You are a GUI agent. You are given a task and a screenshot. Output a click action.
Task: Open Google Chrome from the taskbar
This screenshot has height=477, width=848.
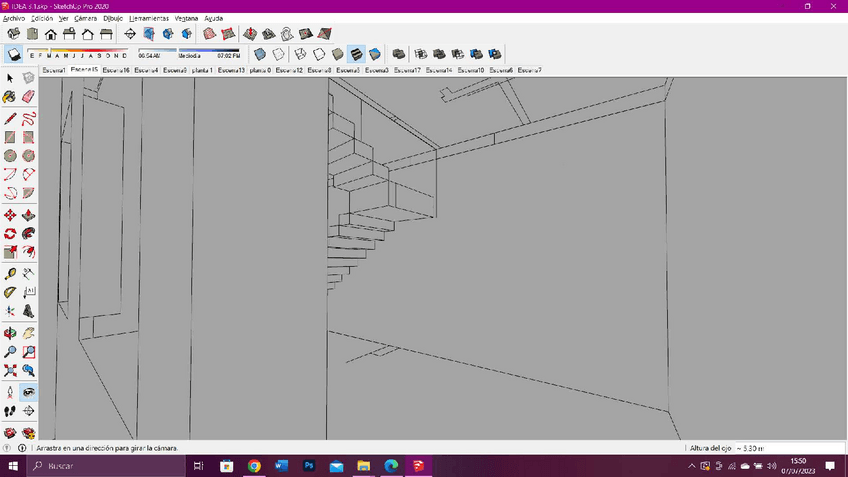[x=254, y=466]
